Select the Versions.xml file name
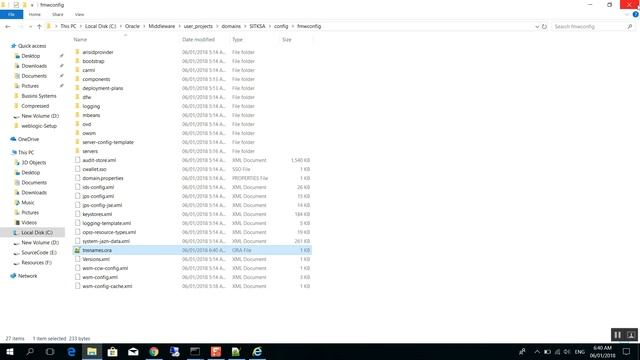Image resolution: width=640 pixels, height=360 pixels. coord(96,259)
